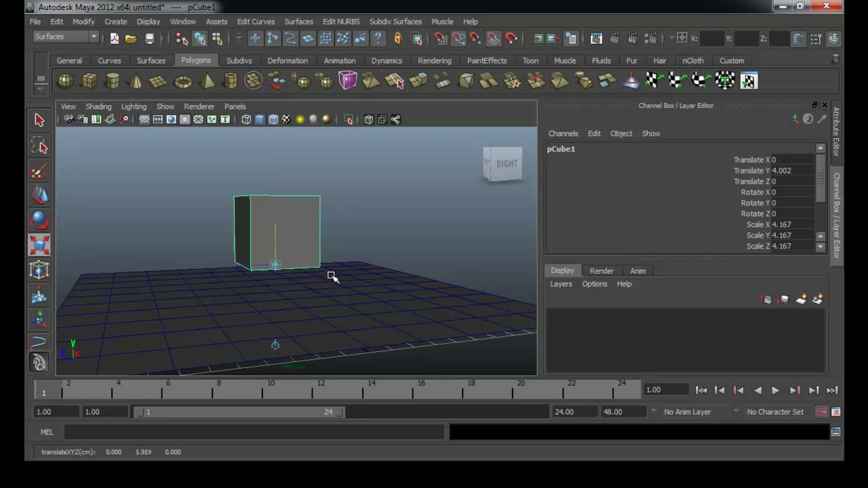Open the Edit NURBS menu
The image size is (868, 488).
click(341, 22)
